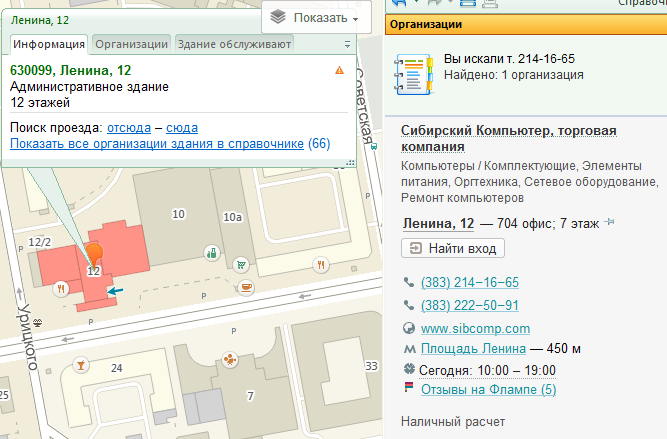
Task: Click the metro M icon
Action: 409,349
